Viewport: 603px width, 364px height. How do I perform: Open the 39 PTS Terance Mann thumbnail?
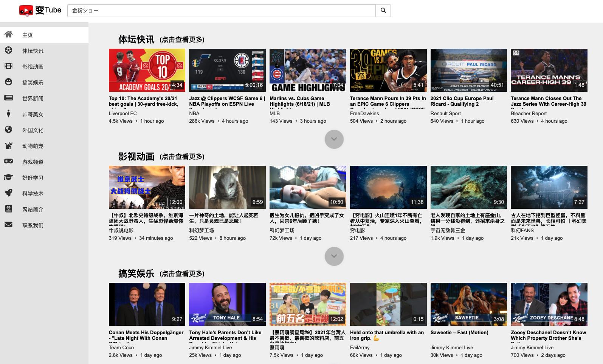point(388,70)
